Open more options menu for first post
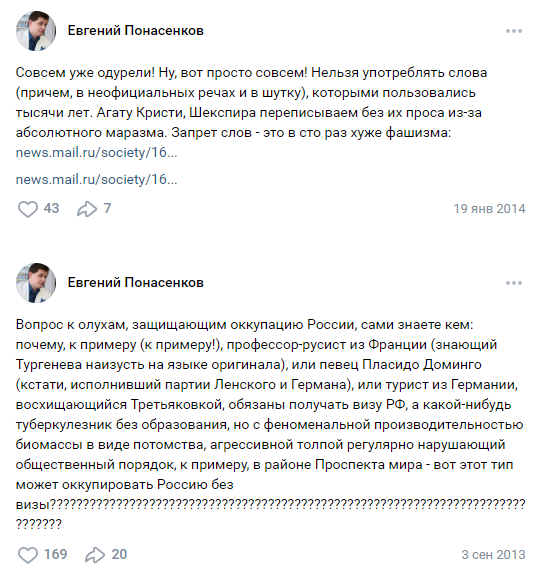Image resolution: width=539 pixels, height=580 pixels. point(514,31)
